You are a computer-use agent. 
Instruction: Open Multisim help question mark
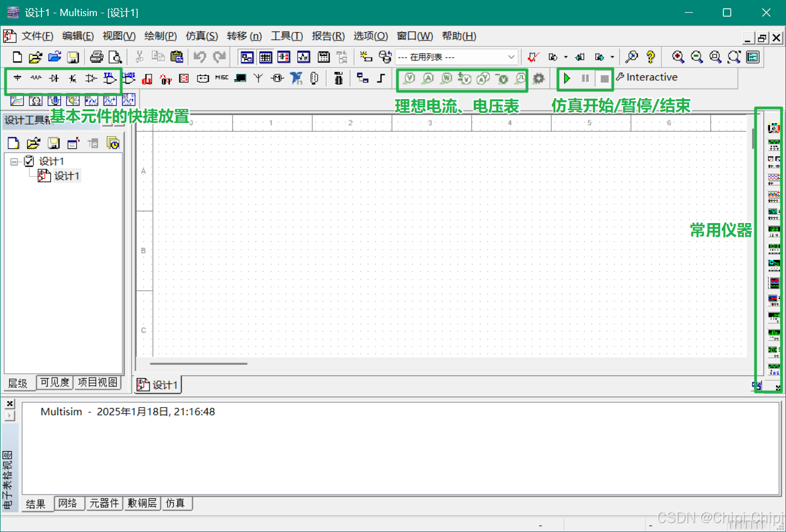click(x=651, y=57)
